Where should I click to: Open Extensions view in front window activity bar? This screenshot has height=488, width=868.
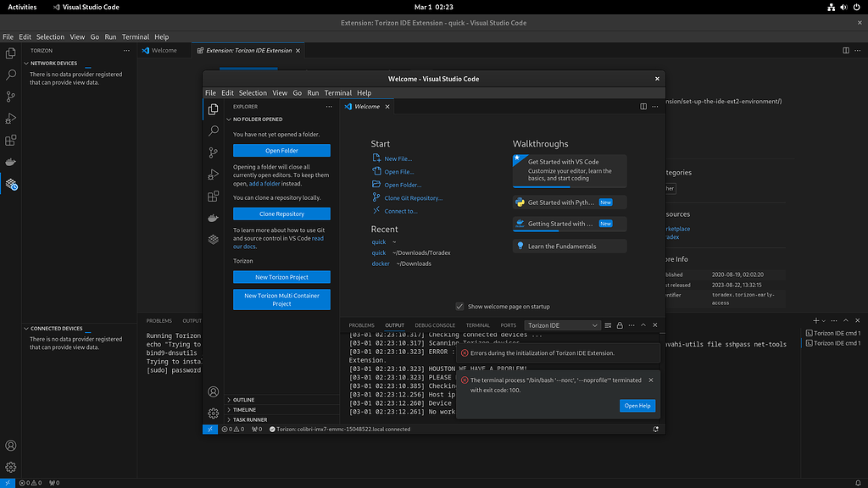[214, 196]
